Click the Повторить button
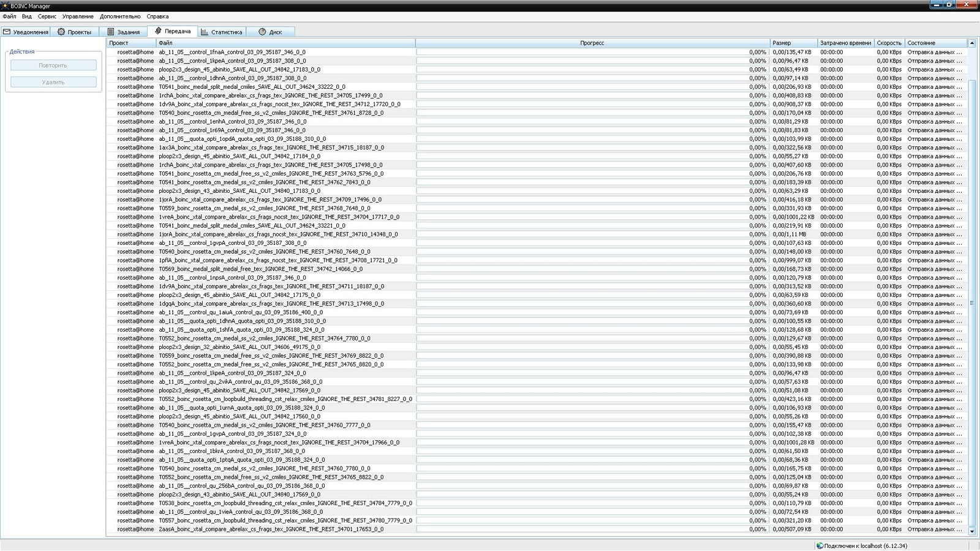The height and width of the screenshot is (551, 980). click(x=53, y=65)
